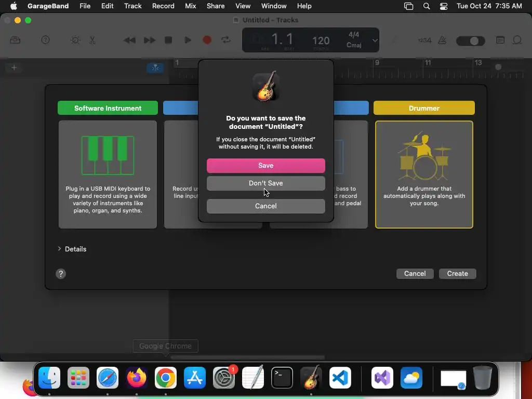Open the Record menu

coord(163,6)
